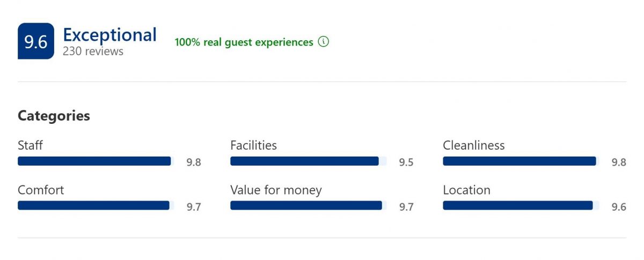
Task: Click the Staff rating bar
Action: pyautogui.click(x=96, y=161)
